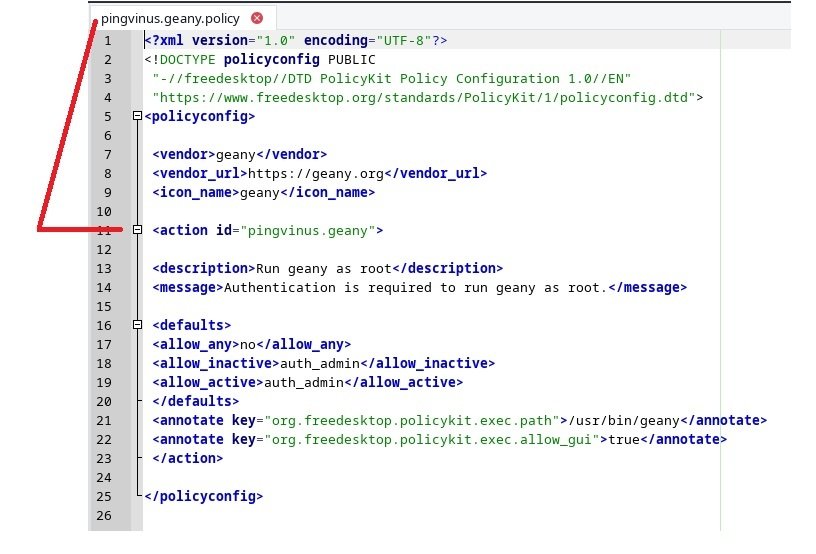Click the allow_active auth_admin line
Image resolution: width=816 pixels, height=554 pixels.
308,382
